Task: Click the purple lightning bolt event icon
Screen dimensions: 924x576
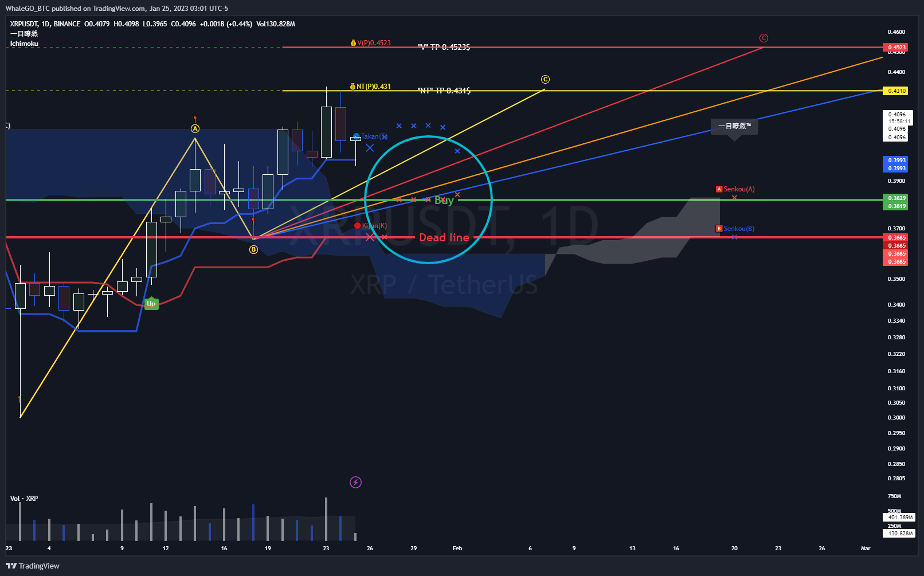Action: [355, 483]
